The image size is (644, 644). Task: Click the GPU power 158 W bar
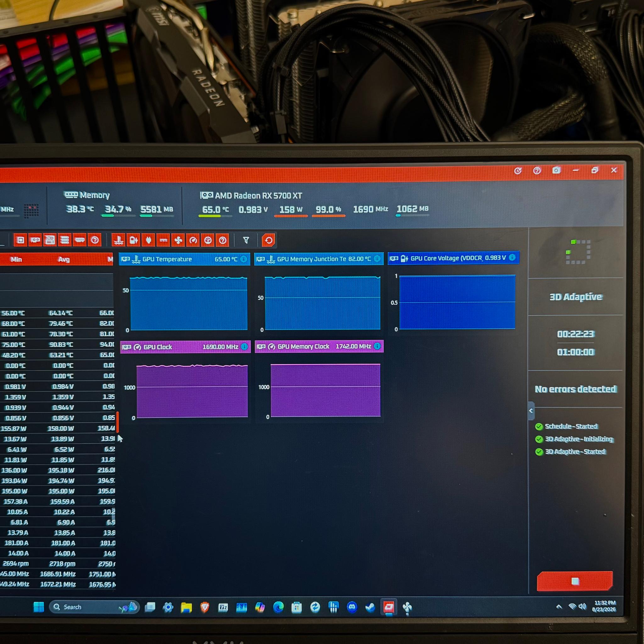click(291, 216)
